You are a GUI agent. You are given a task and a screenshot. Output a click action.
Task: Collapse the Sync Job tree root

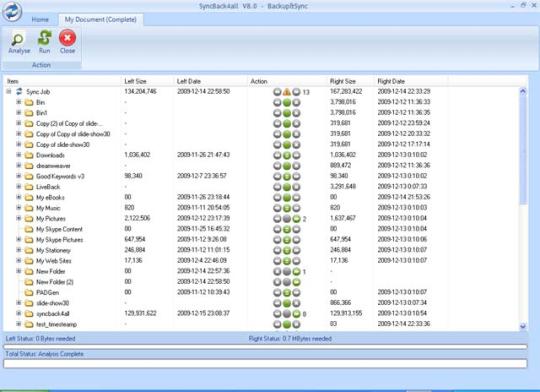coord(9,92)
